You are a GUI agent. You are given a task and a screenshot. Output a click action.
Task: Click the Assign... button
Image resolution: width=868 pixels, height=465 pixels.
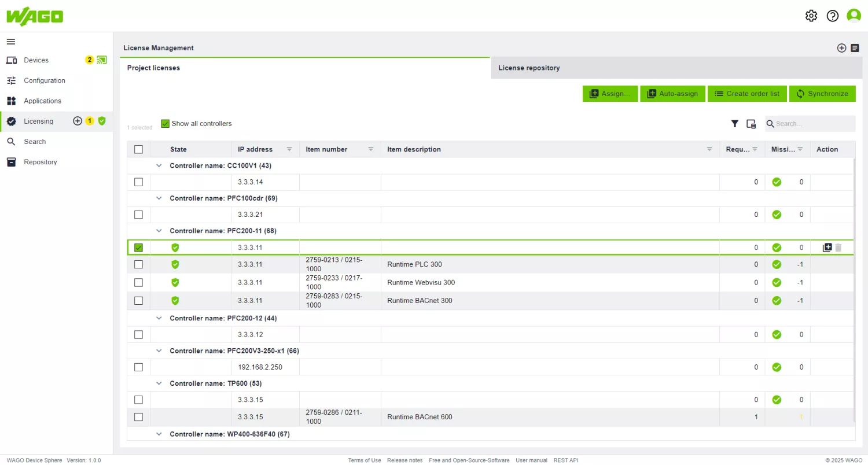[610, 94]
